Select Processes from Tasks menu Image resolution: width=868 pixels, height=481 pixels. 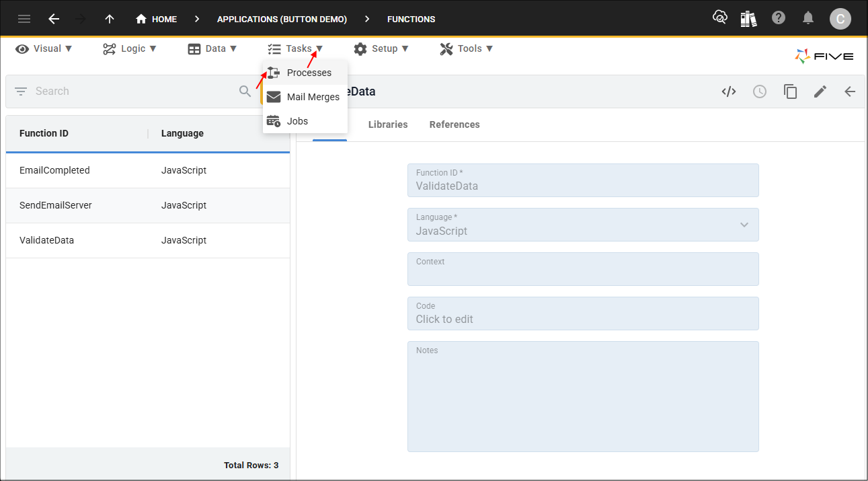(305, 73)
